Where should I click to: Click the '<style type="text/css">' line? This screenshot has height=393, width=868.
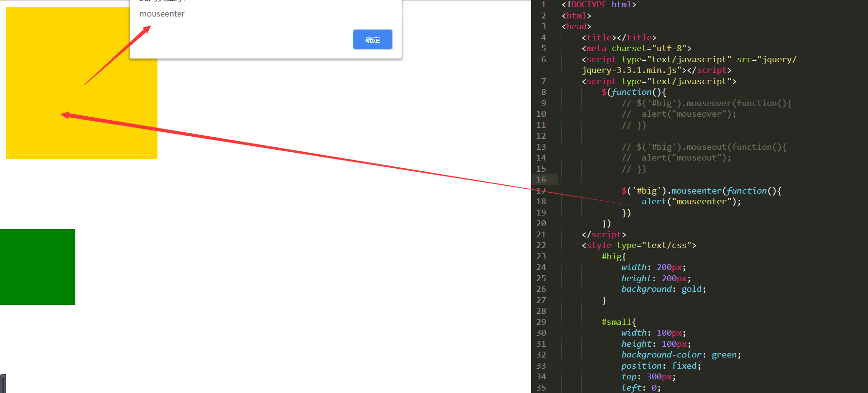click(639, 245)
